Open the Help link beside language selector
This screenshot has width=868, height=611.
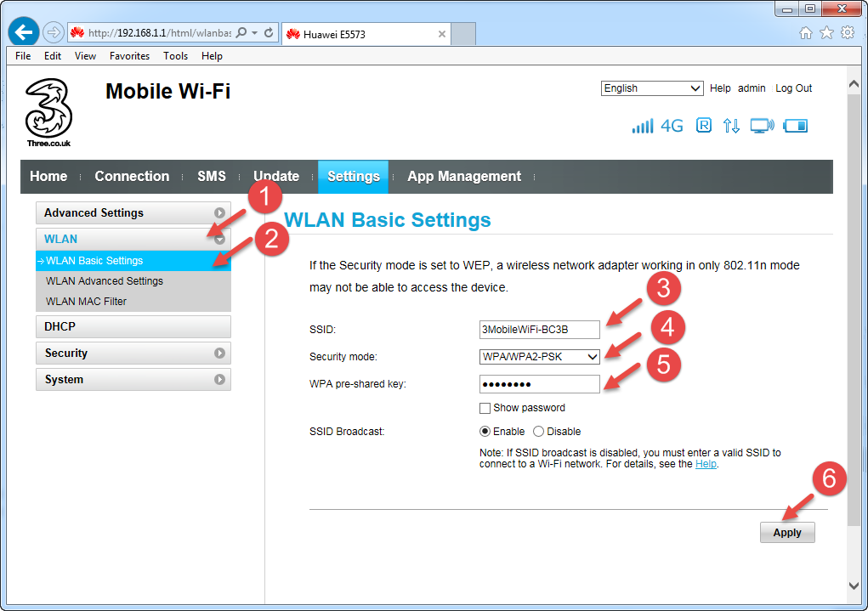click(720, 88)
